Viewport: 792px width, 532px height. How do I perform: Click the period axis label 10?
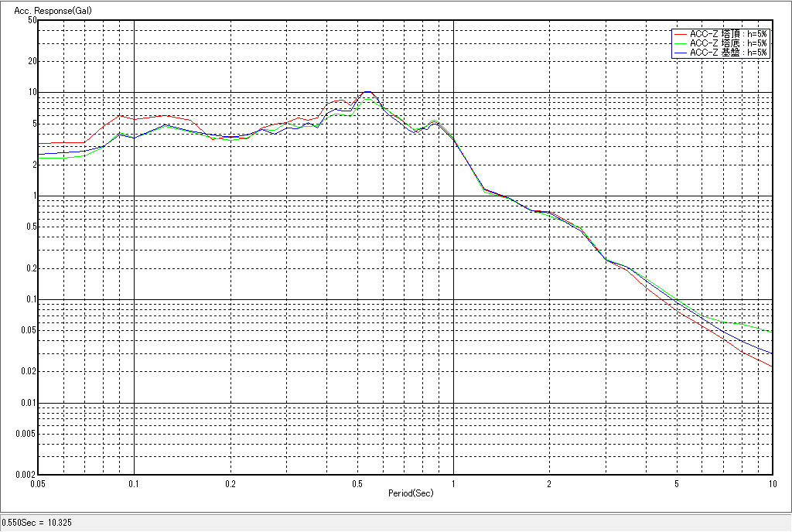(771, 484)
